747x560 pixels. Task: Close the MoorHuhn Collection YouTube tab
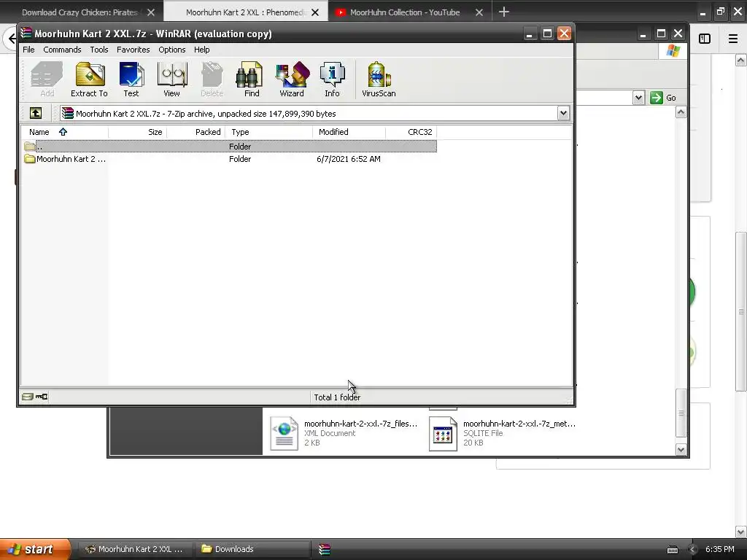click(479, 12)
